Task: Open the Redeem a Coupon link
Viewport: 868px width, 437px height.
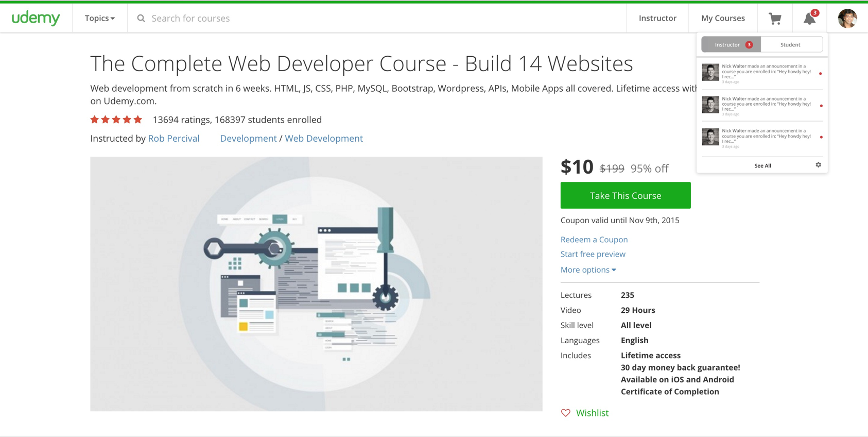Action: pyautogui.click(x=594, y=240)
